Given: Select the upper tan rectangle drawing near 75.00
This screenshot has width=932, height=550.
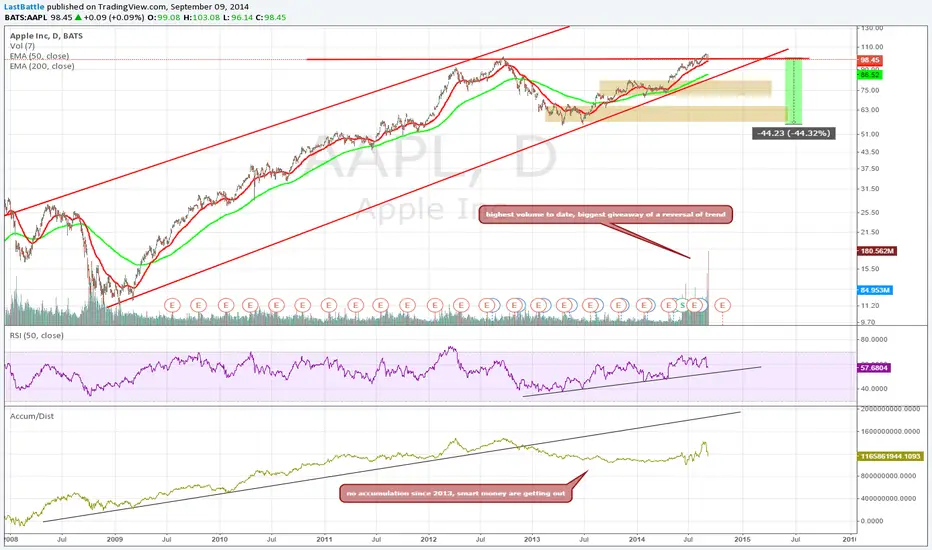Looking at the screenshot, I should (685, 89).
